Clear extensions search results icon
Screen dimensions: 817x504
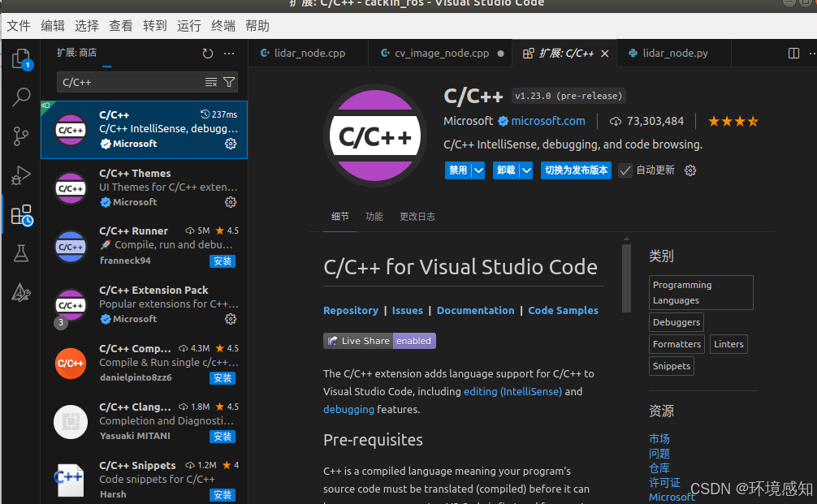click(211, 82)
